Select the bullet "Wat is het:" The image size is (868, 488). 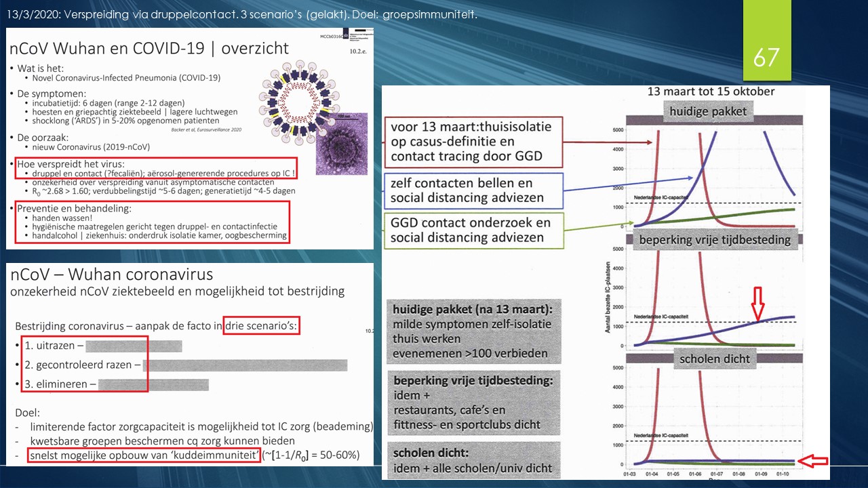click(41, 68)
